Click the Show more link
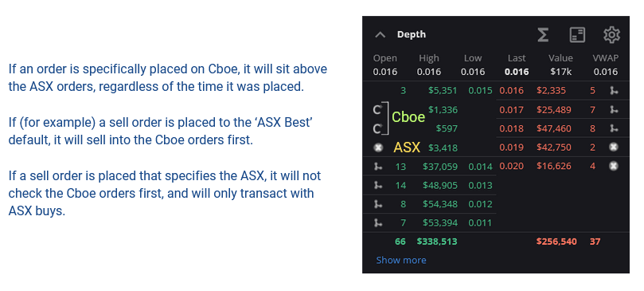This screenshot has width=644, height=291. [x=401, y=260]
